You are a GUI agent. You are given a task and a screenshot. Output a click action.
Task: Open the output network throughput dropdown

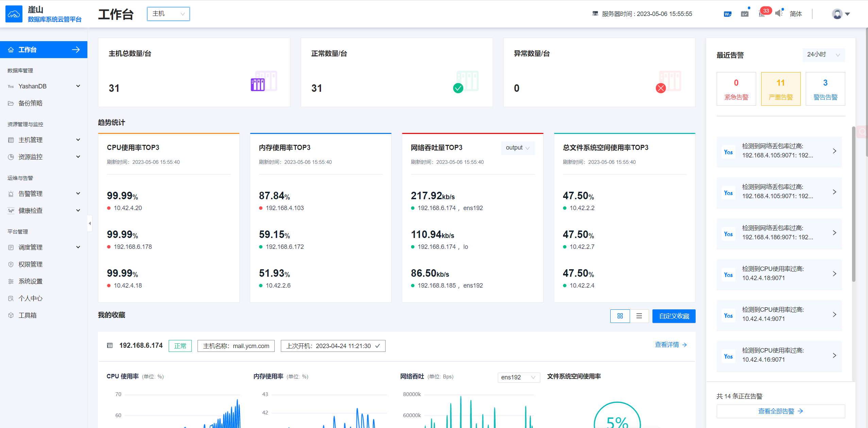point(517,148)
